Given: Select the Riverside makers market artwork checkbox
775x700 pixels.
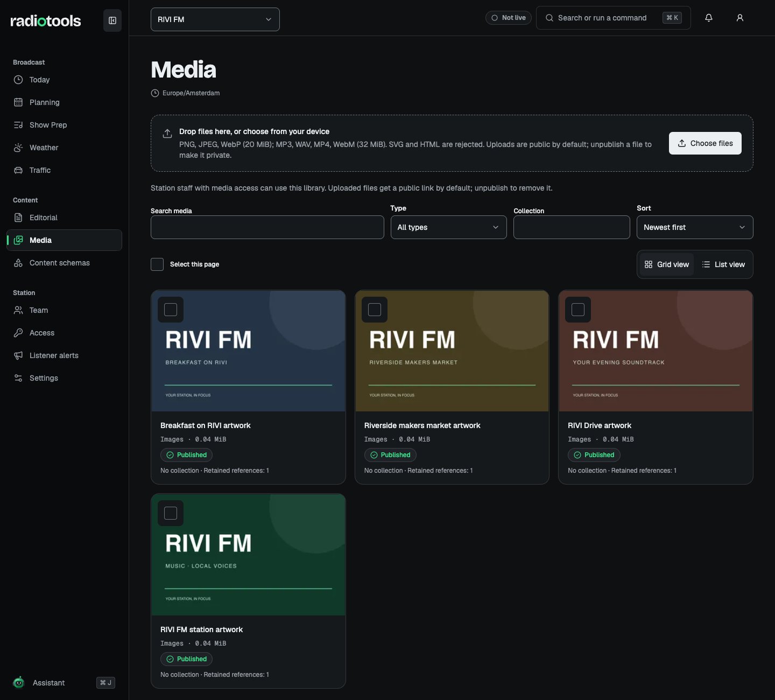Looking at the screenshot, I should pyautogui.click(x=375, y=310).
